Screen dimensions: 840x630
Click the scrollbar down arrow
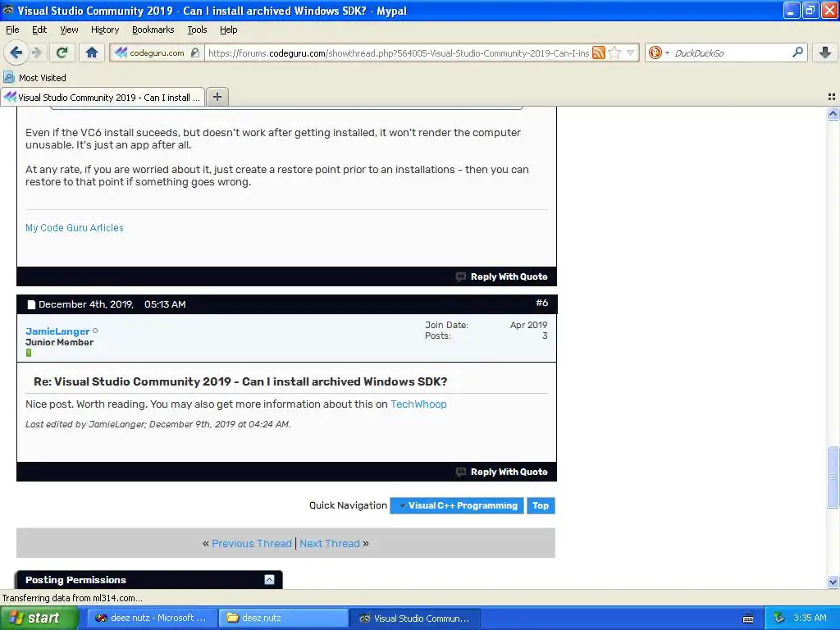point(833,582)
